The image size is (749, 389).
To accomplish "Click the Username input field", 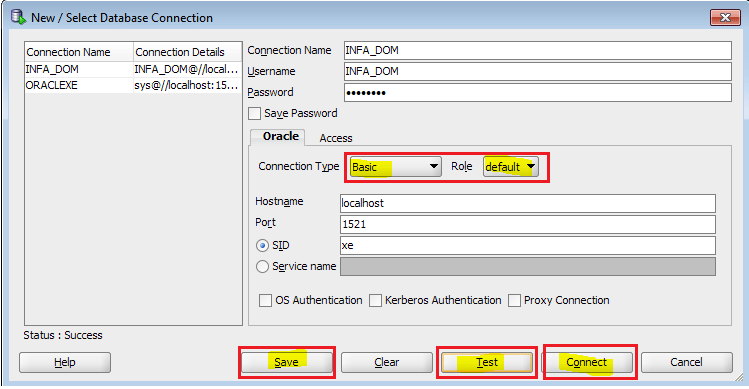I will tap(537, 71).
